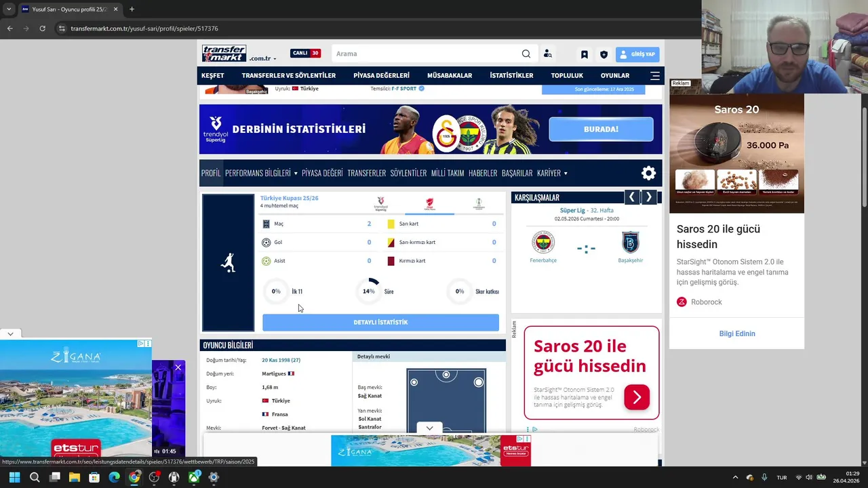Click the Fenerbahçe club crest
The width and height of the screenshot is (868, 488).
pyautogui.click(x=543, y=242)
